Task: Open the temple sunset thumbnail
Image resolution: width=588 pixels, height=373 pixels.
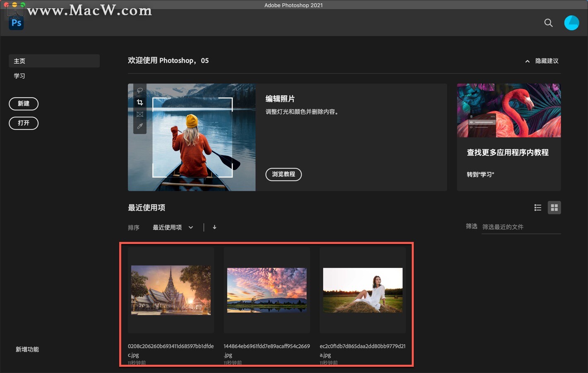Action: tap(171, 290)
